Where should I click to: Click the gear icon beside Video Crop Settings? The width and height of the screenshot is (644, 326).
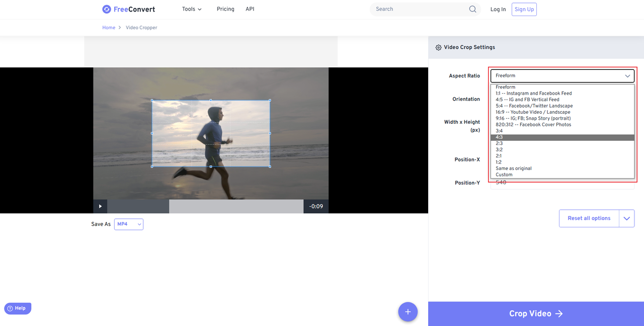tap(438, 47)
